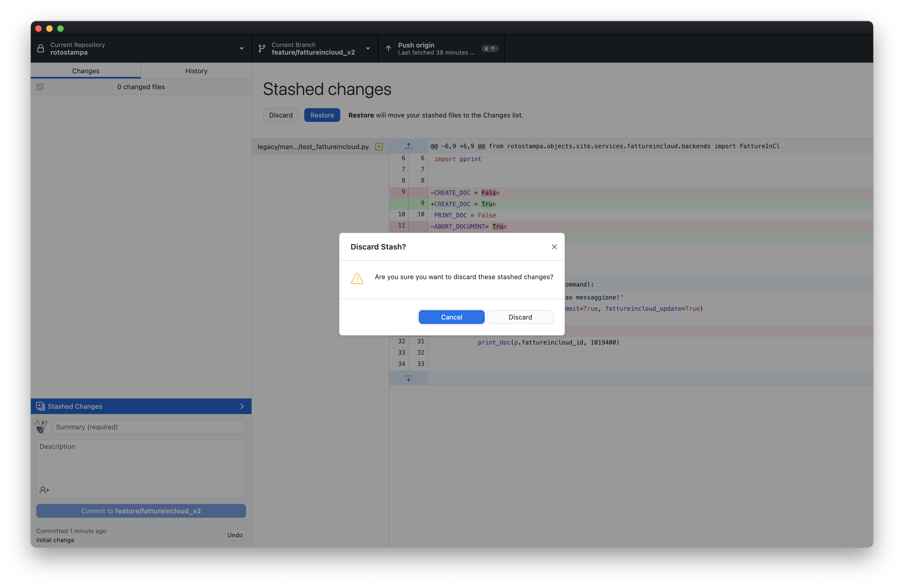Image resolution: width=904 pixels, height=588 pixels.
Task: Open the Current Branch dropdown arrow
Action: click(x=368, y=49)
